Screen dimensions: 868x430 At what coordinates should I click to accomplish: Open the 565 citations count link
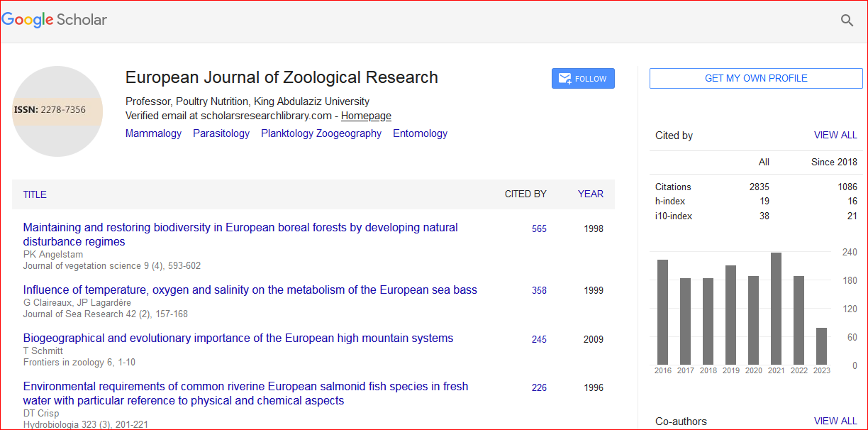[x=539, y=229]
